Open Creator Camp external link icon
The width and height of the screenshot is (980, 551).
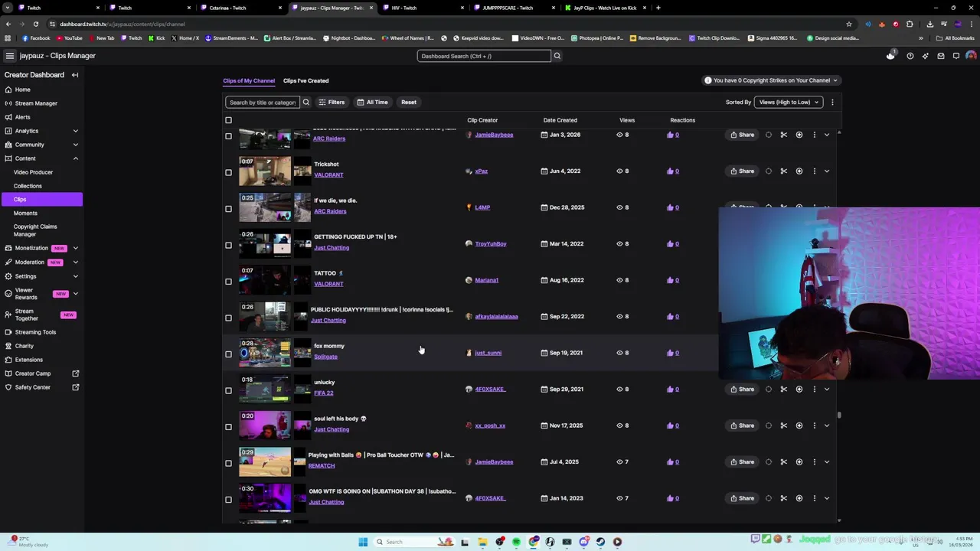[x=75, y=373]
